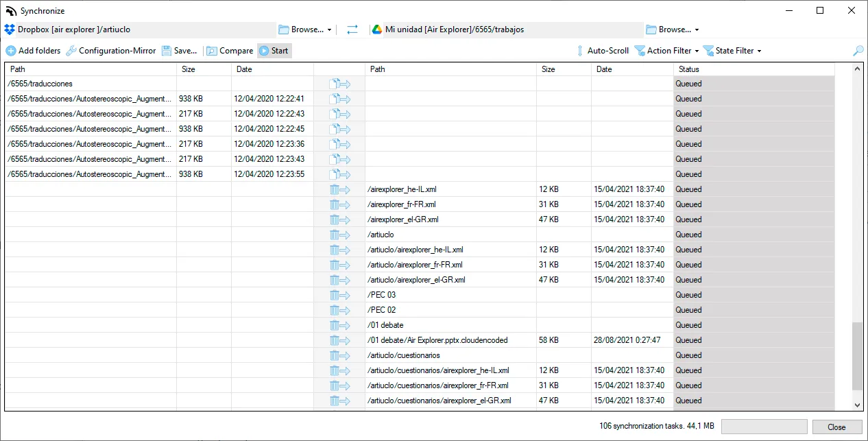The image size is (868, 441).
Task: Click delete icon for /PEC 02 row
Action: click(339, 310)
